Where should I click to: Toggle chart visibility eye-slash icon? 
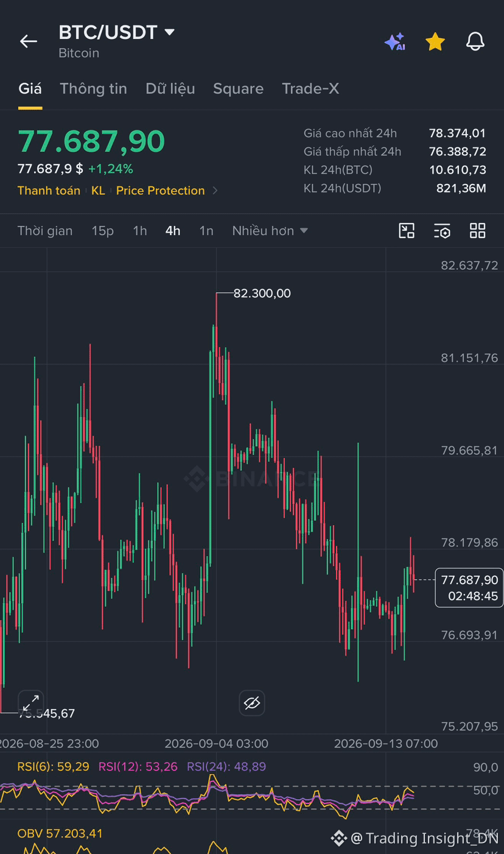tap(252, 703)
